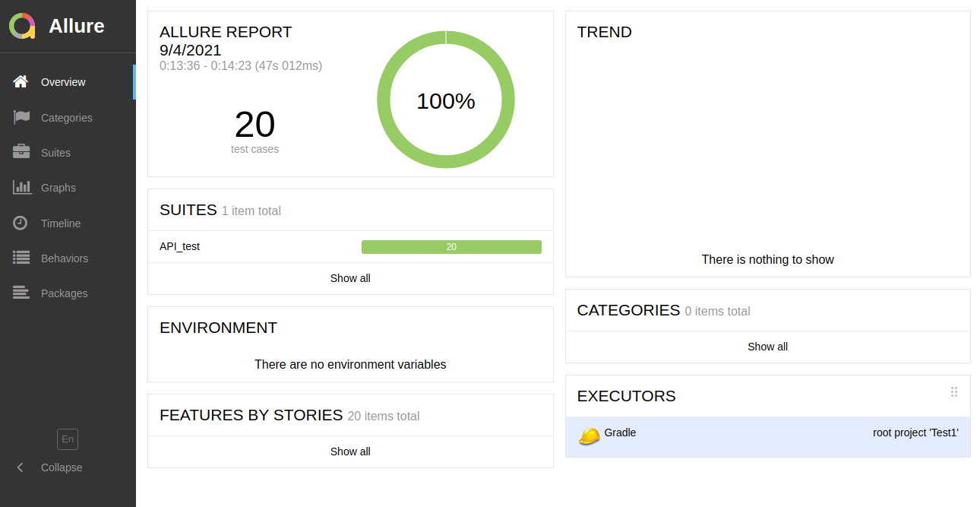Go to the Categories tab label
The image size is (980, 507).
coord(67,118)
